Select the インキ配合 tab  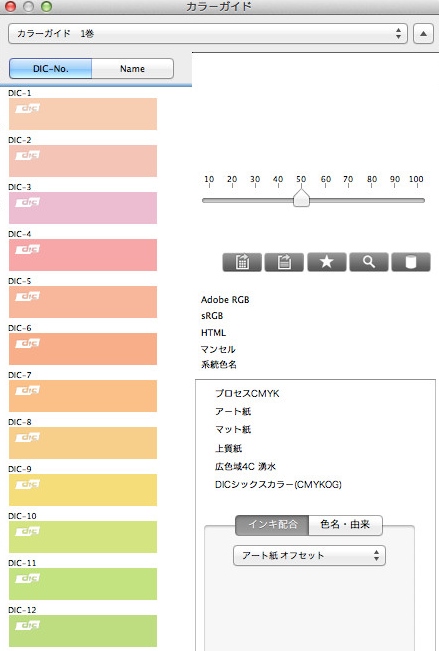[272, 525]
